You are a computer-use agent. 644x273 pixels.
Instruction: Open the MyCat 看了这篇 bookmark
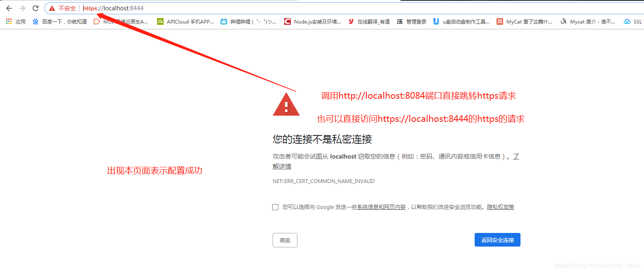click(x=525, y=21)
